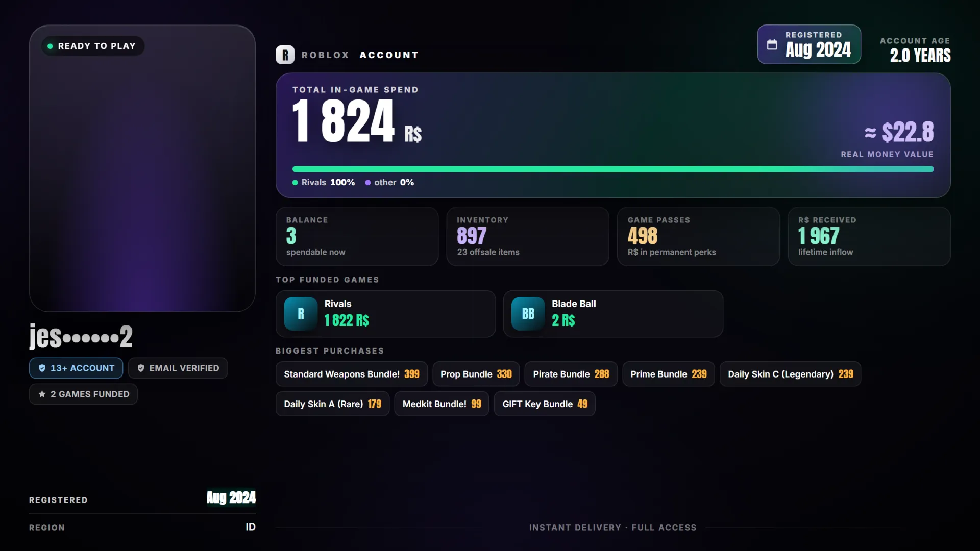Click the Top Funded Games heading
This screenshot has height=551, width=980.
click(327, 280)
